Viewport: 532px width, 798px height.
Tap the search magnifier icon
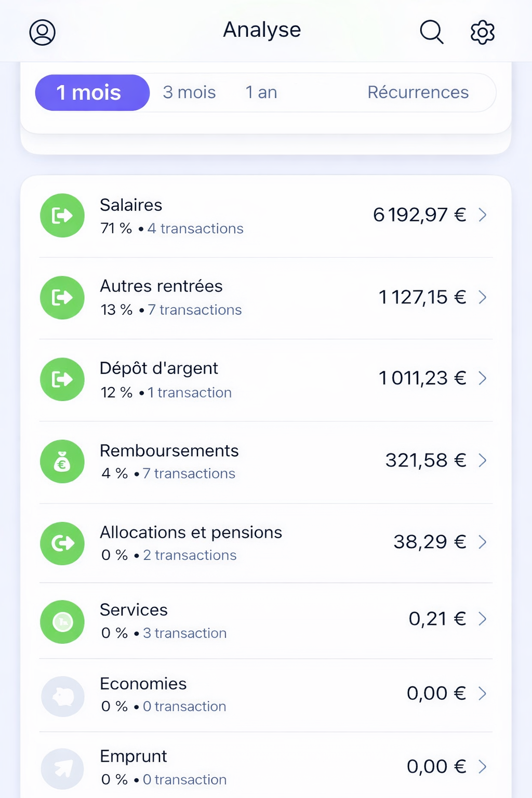click(431, 32)
